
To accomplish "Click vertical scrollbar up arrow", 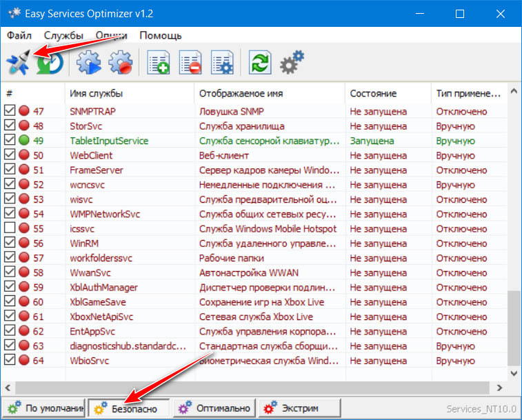I will (x=514, y=90).
